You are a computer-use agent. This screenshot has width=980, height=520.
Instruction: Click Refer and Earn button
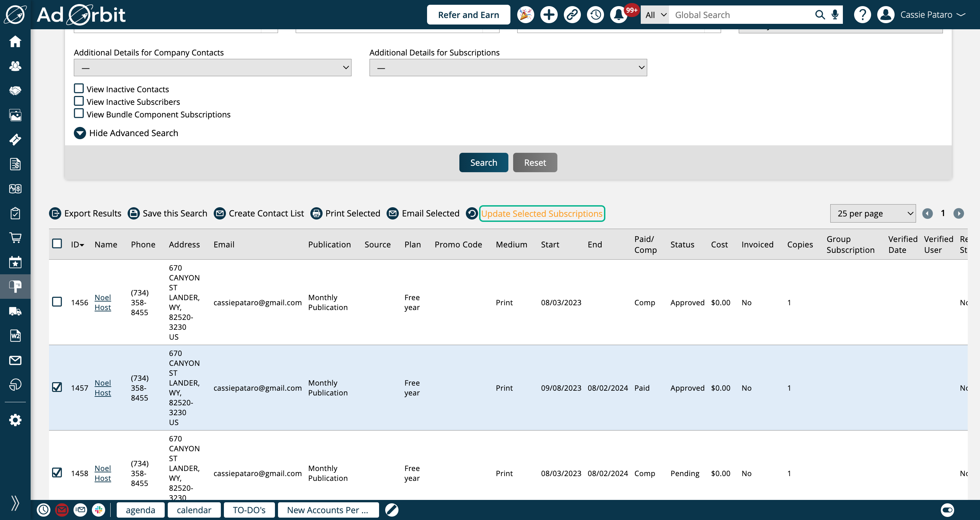tap(468, 15)
